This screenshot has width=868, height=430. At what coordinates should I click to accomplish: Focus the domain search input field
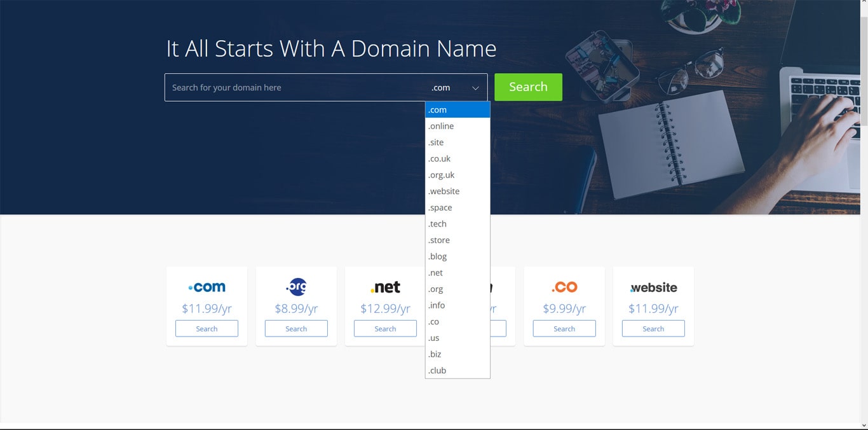(295, 88)
